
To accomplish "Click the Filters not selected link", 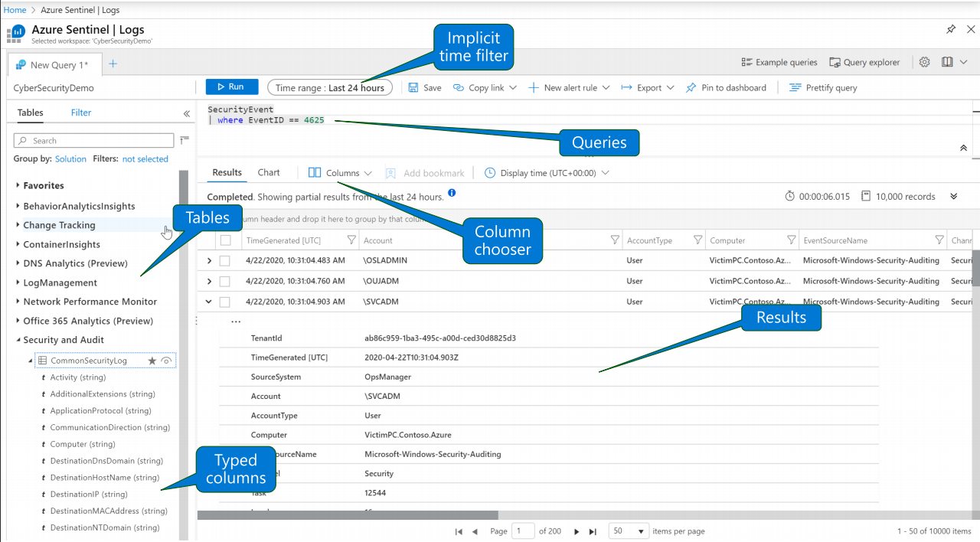I will click(x=145, y=159).
